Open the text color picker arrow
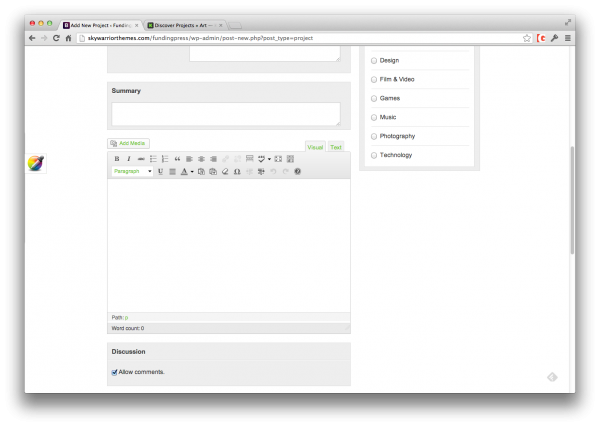This screenshot has height=427, width=600. point(192,172)
